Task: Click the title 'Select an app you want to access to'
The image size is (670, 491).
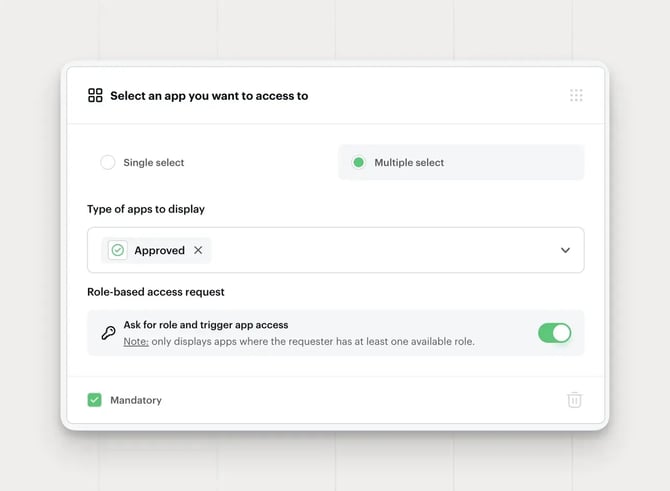Action: tap(209, 96)
